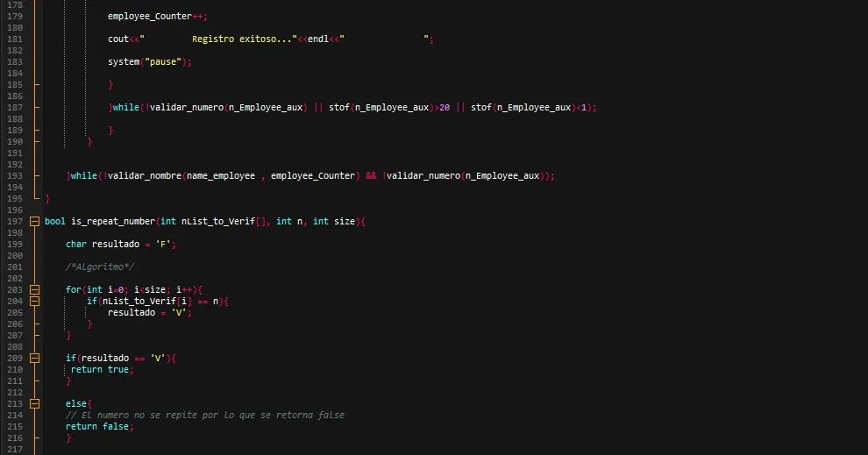Click name_employee argument on line 193
Image resolution: width=868 pixels, height=455 pixels.
[x=221, y=175]
